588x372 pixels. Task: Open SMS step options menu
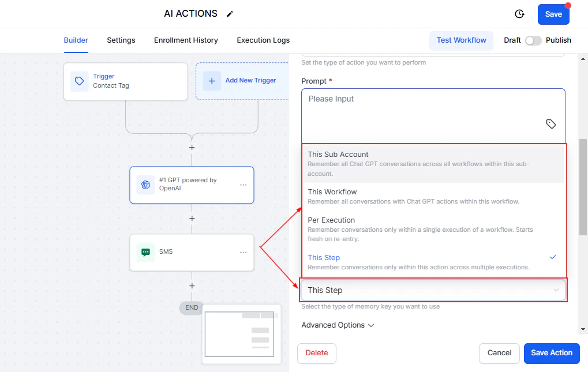pos(244,253)
